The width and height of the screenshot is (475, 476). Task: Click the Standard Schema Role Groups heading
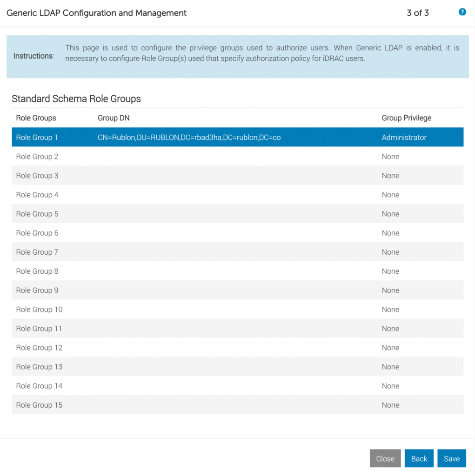(76, 99)
